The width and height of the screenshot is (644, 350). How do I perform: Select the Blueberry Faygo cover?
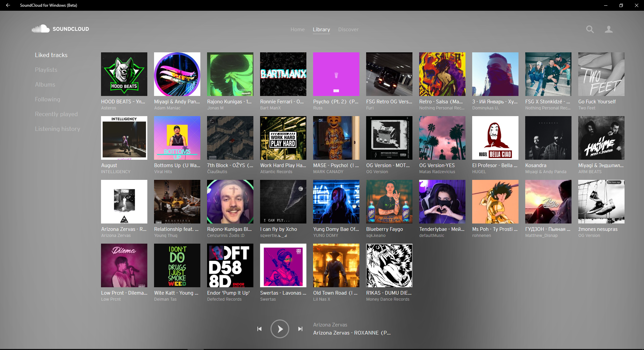pyautogui.click(x=389, y=202)
